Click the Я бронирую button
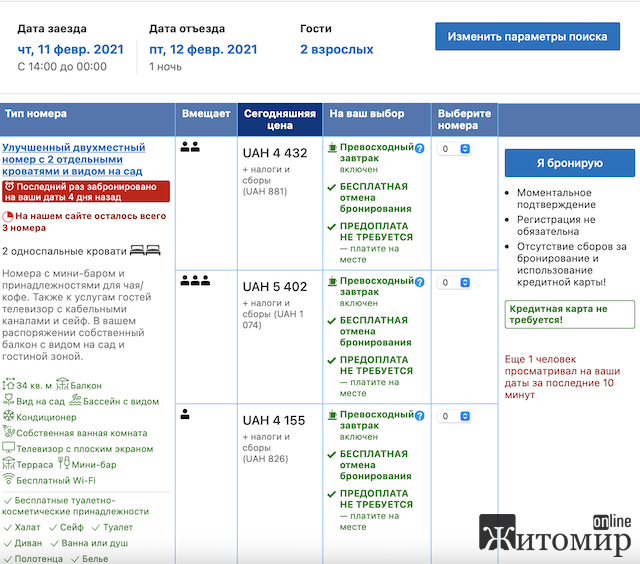The height and width of the screenshot is (564, 640). [x=569, y=163]
